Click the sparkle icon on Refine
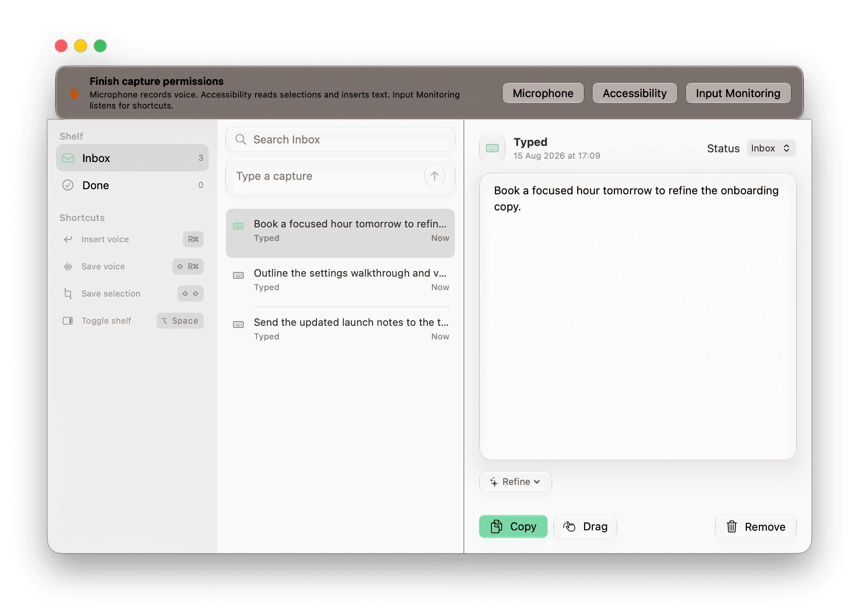Image resolution: width=859 pixels, height=616 pixels. tap(494, 482)
